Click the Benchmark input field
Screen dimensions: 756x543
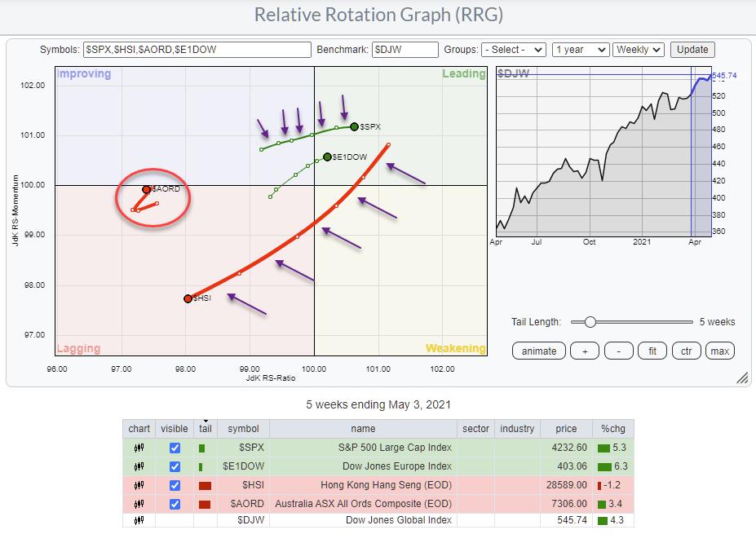click(x=405, y=50)
